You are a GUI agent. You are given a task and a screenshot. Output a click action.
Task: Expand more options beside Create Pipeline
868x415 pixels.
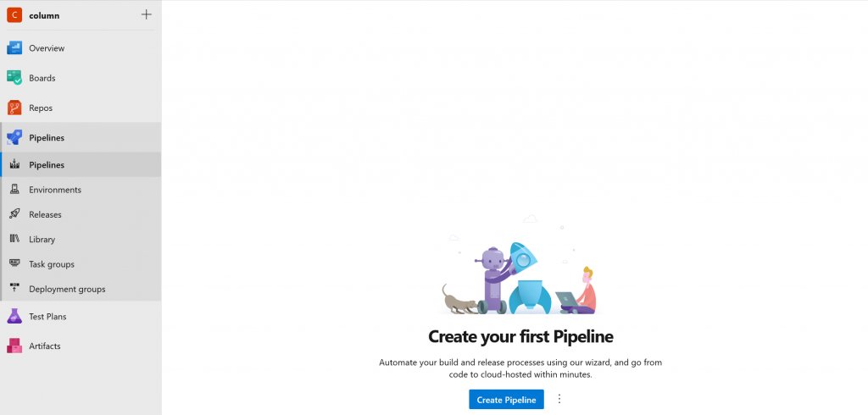click(x=559, y=399)
